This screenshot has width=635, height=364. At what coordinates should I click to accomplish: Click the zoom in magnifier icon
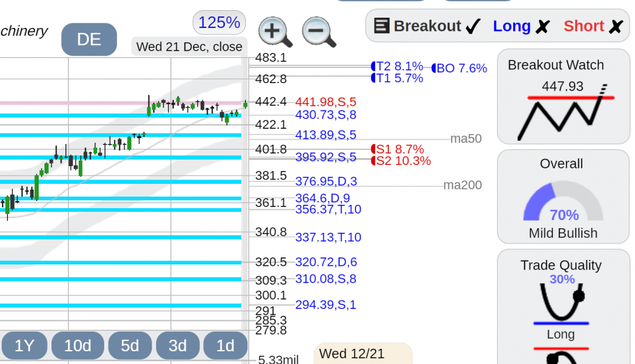click(x=276, y=32)
